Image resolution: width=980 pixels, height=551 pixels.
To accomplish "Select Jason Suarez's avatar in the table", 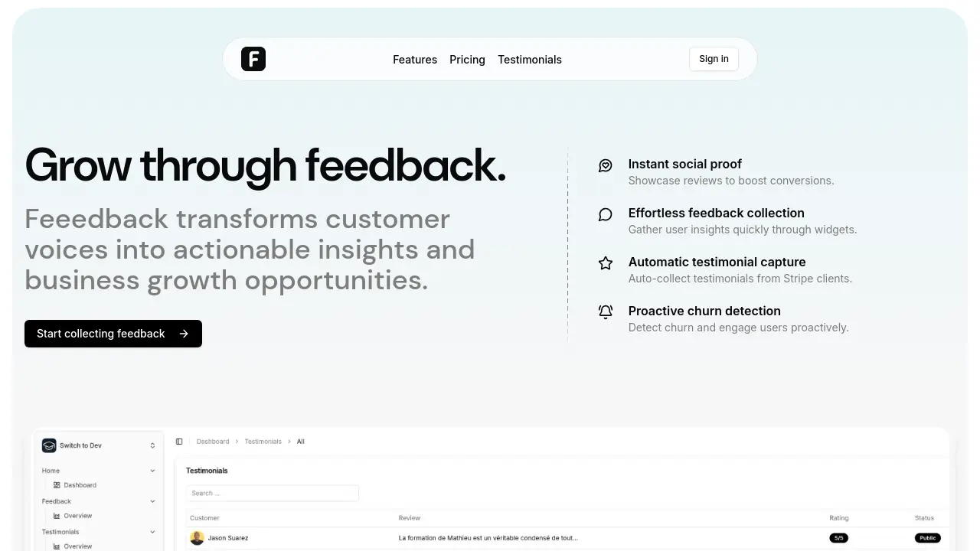I will [197, 538].
